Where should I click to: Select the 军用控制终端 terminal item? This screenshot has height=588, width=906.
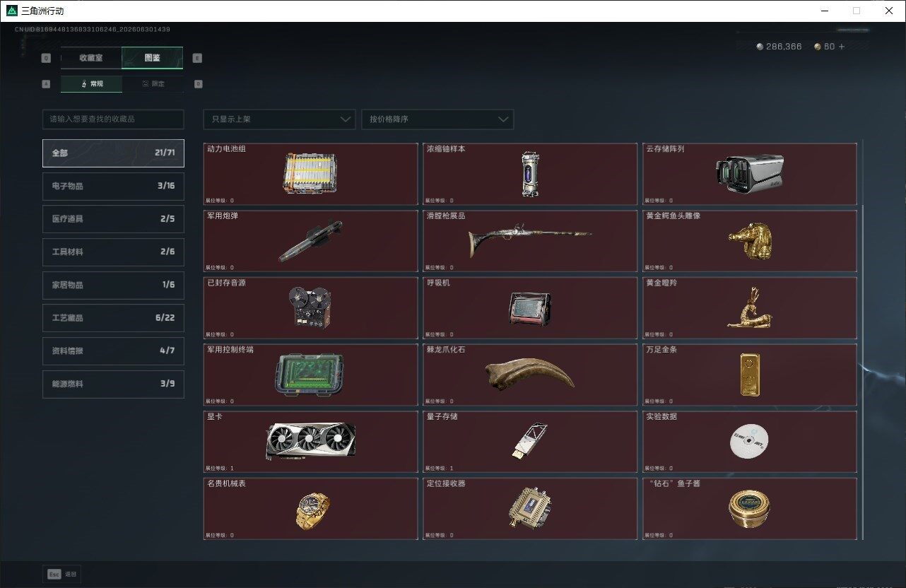[x=310, y=375]
